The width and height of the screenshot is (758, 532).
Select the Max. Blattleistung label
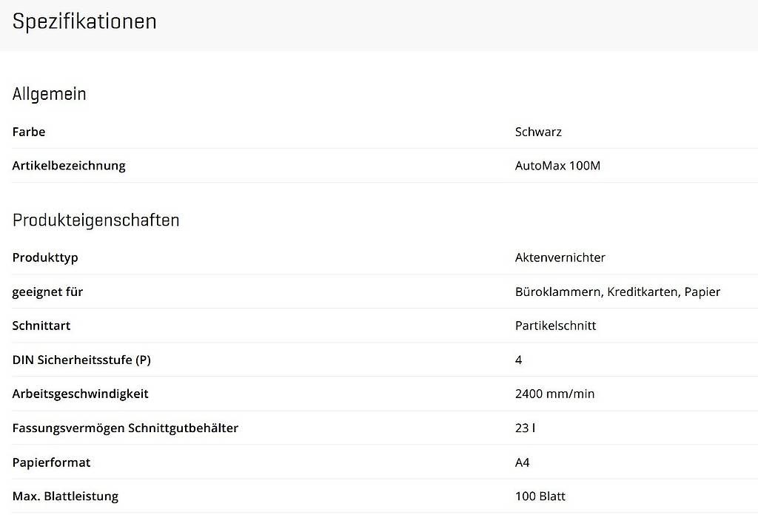pyautogui.click(x=66, y=496)
